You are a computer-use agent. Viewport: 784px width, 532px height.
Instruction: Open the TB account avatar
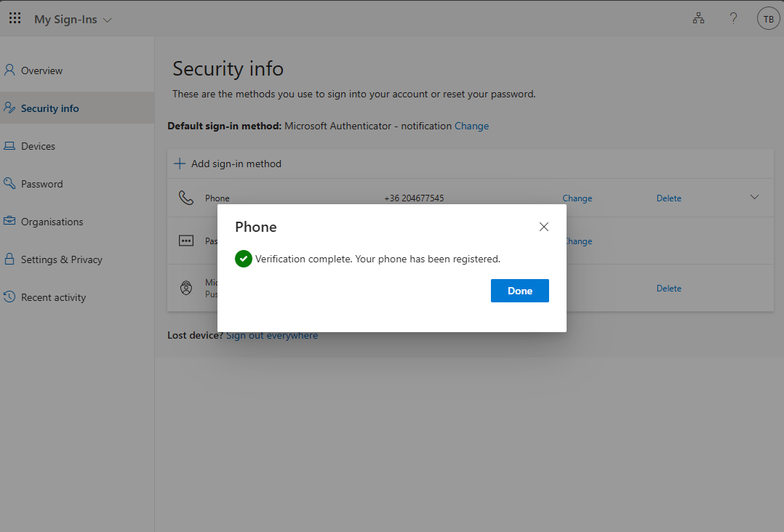click(x=768, y=19)
